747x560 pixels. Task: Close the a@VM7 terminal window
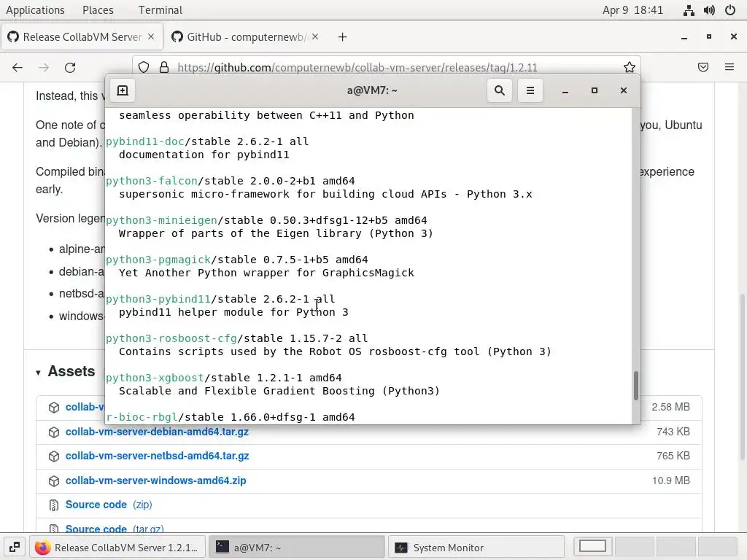(623, 90)
